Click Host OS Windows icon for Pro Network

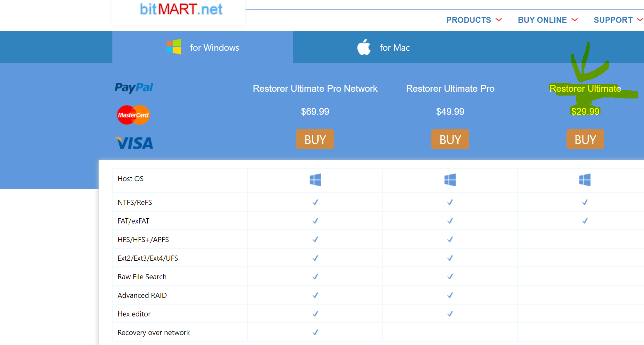tap(315, 180)
